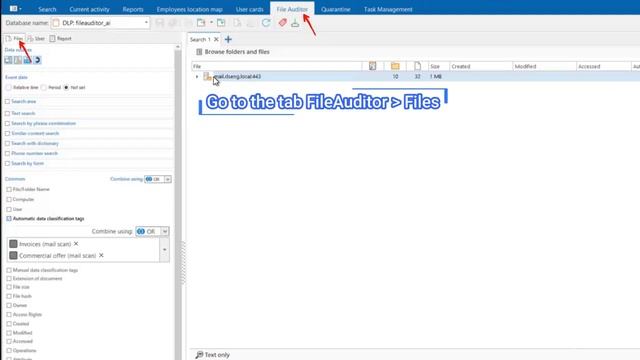
Task: Close the Search 1 tab
Action: pyautogui.click(x=216, y=39)
